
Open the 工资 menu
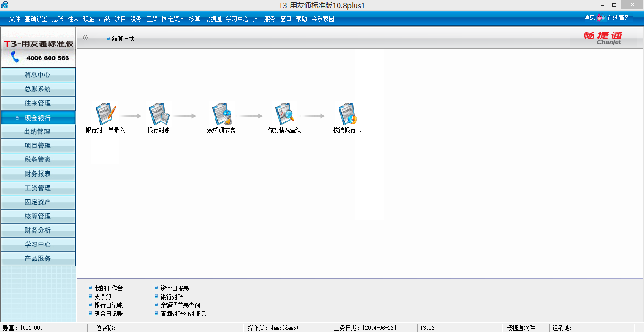pos(152,19)
